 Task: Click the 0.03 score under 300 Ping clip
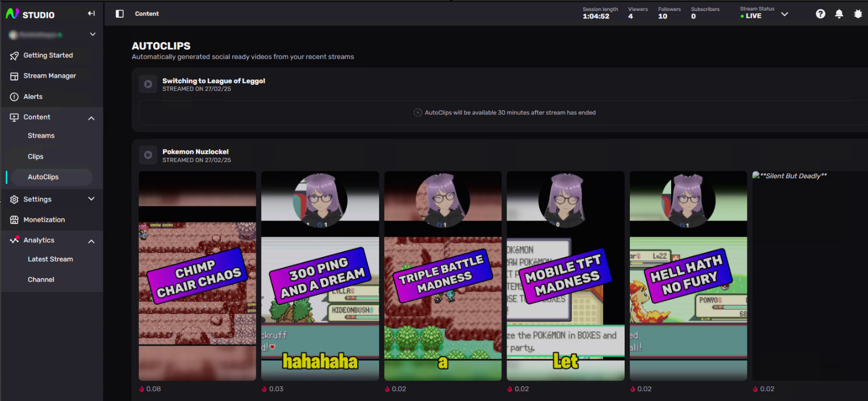coord(276,389)
